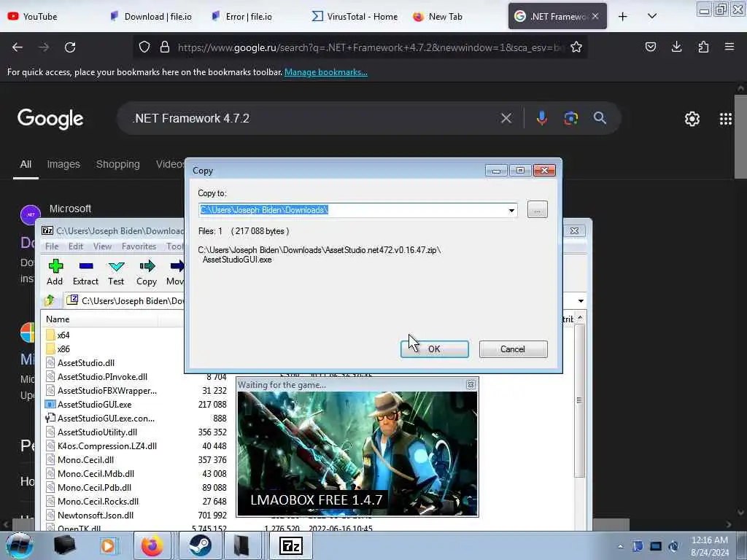The width and height of the screenshot is (747, 560).
Task: Clear the Google search box
Action: 506,118
